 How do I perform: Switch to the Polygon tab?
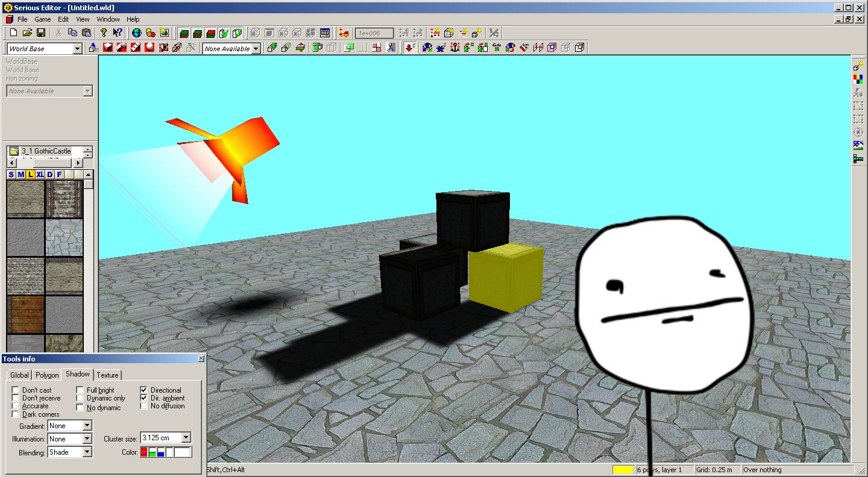(47, 375)
